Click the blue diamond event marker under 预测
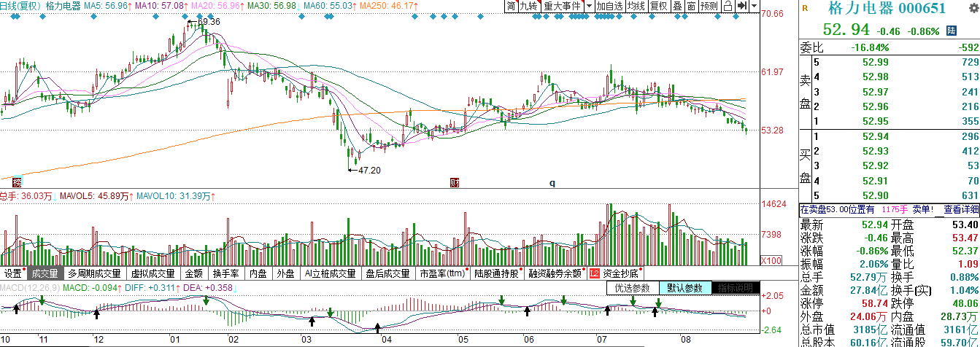Viewport: 980px width, 347px height. 717,17
